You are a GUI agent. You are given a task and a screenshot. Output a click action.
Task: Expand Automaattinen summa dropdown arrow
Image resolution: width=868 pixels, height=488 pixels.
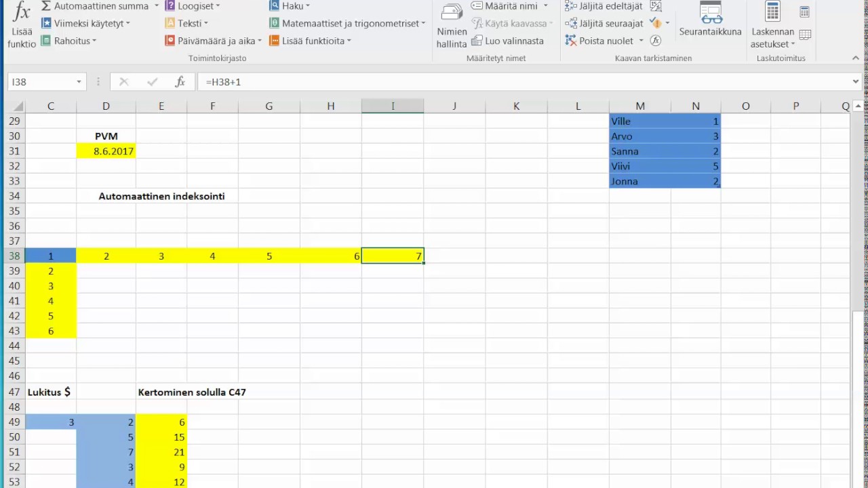tap(157, 6)
